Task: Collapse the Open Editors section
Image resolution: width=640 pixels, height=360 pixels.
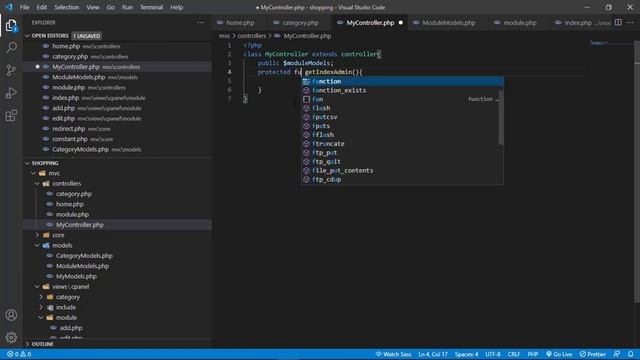Action: coord(27,36)
